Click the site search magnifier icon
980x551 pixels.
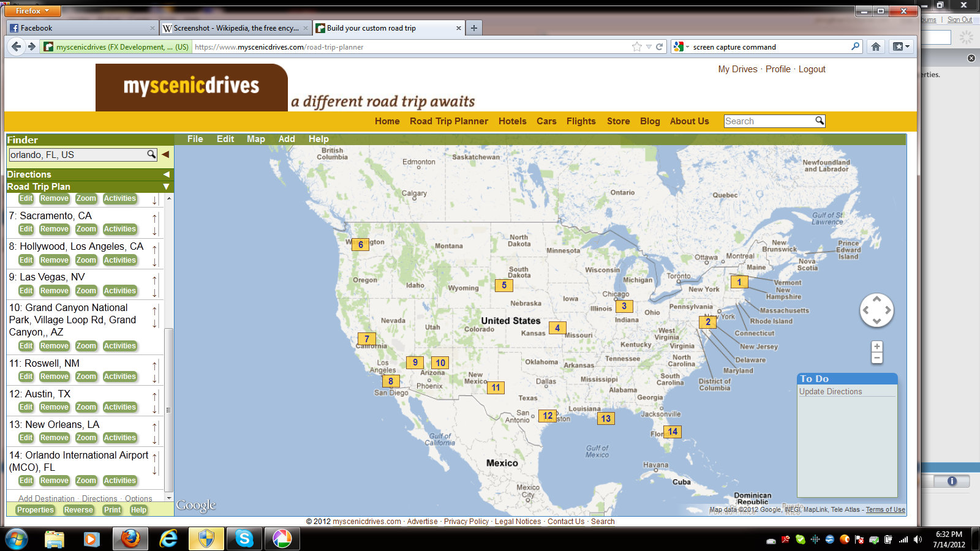[x=819, y=121]
